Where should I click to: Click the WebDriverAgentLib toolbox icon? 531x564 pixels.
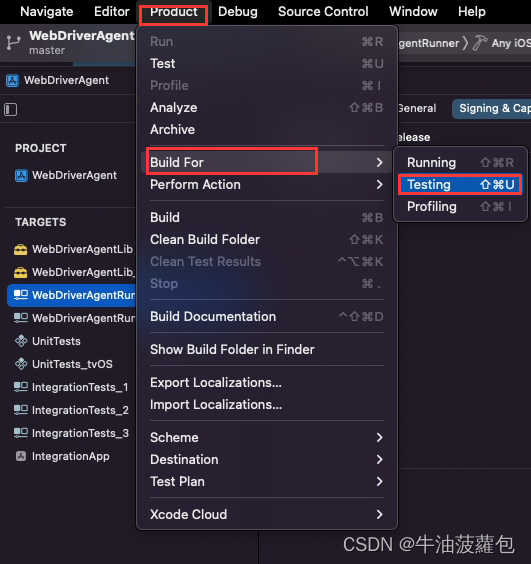pos(21,249)
